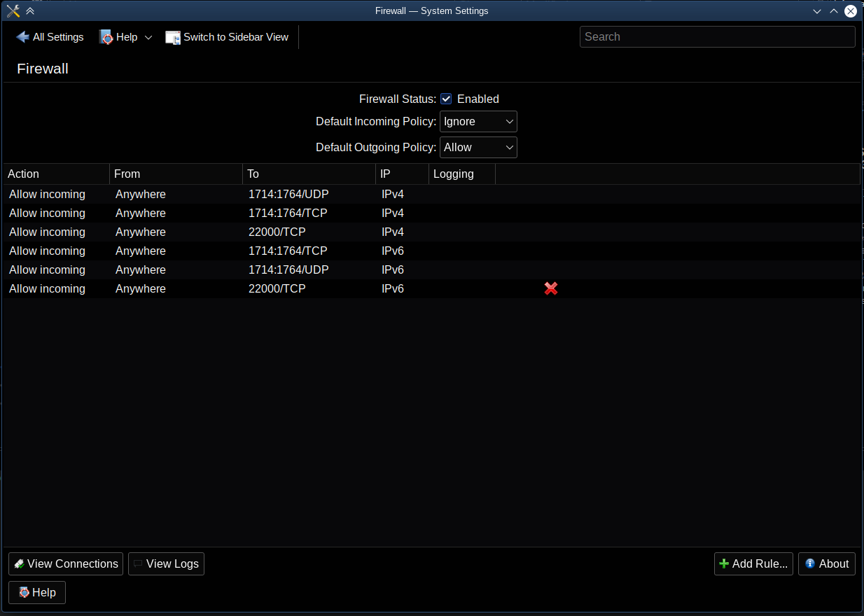Viewport: 864px width, 616px height.
Task: Toggle the Firewall Status Enabled checkbox
Action: 446,99
